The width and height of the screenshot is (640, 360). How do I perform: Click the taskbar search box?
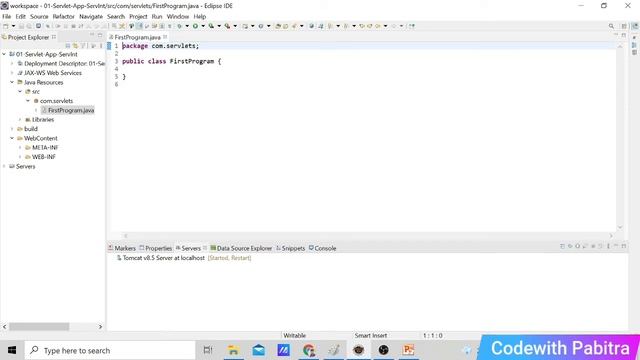(110, 350)
